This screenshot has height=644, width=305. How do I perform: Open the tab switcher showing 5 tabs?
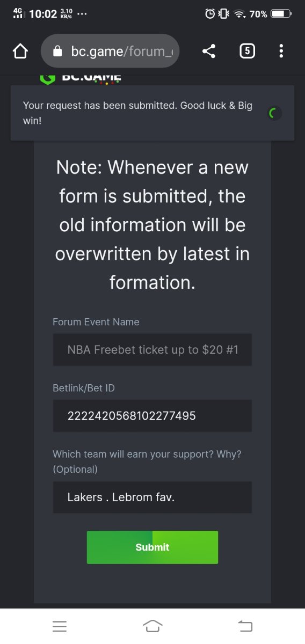coord(246,51)
